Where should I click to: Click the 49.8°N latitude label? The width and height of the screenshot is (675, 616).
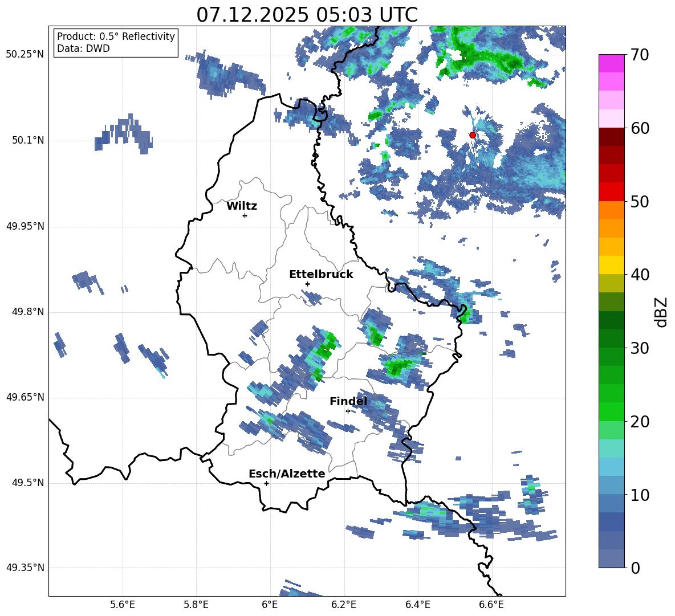[x=28, y=312]
